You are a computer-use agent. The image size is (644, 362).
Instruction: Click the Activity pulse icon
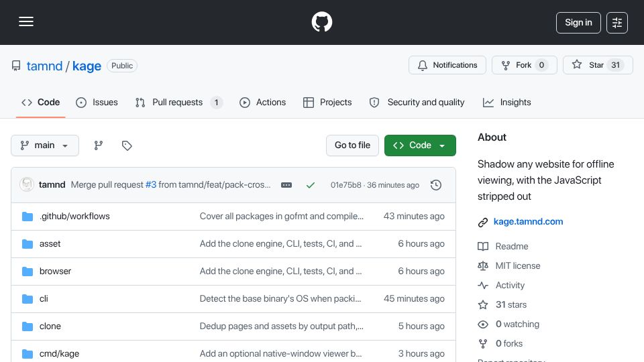pyautogui.click(x=483, y=286)
